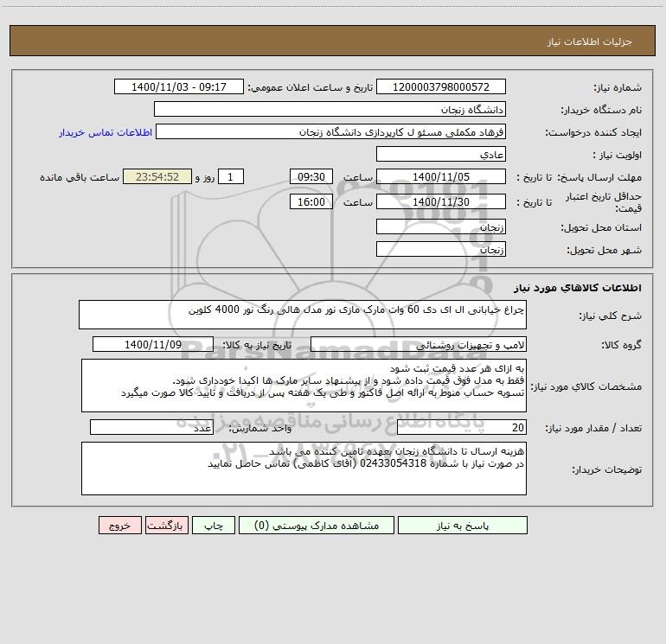Viewport: 666px width, 644px height.
Task: Click label تاریخ و ساعت اعلان عمومی
Action: point(311,87)
